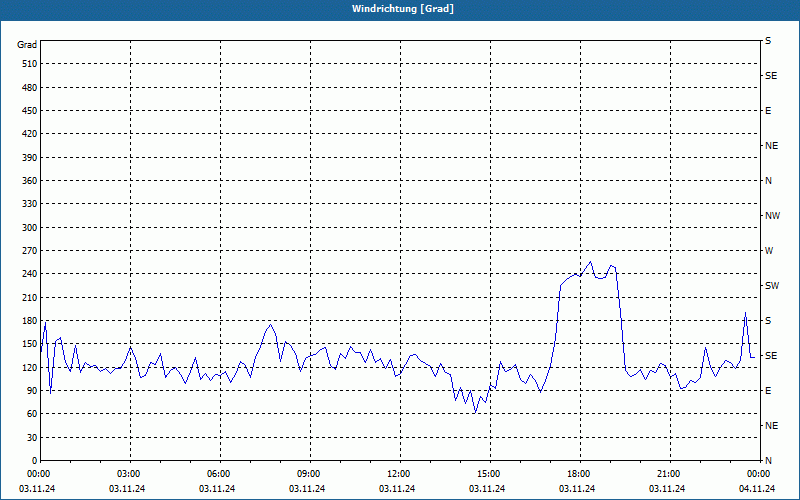The image size is (800, 500).
Task: Click the NW compass label on the right axis
Action: point(772,216)
